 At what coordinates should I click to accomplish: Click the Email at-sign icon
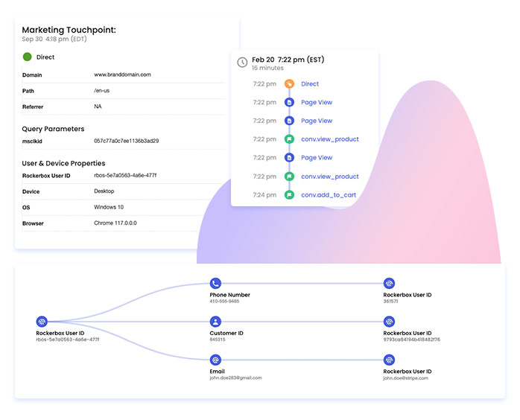coord(215,360)
